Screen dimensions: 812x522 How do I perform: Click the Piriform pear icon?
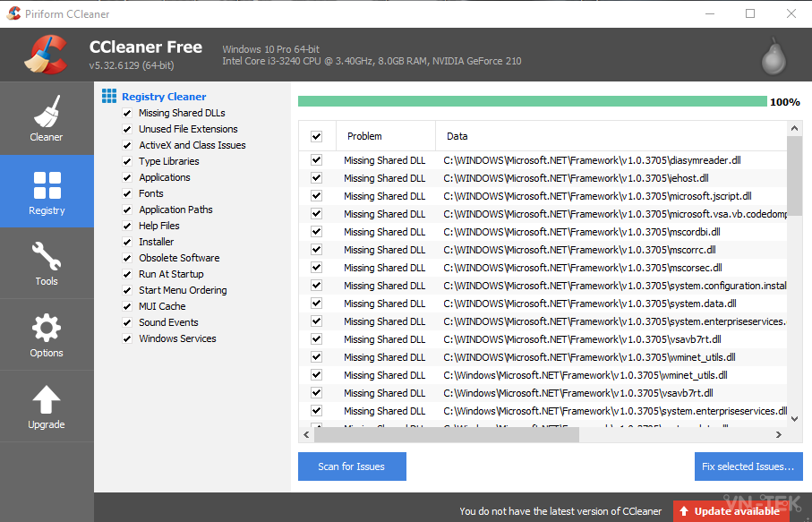774,56
